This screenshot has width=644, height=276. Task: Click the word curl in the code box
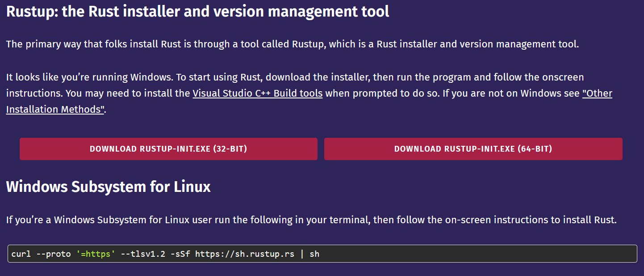point(21,254)
